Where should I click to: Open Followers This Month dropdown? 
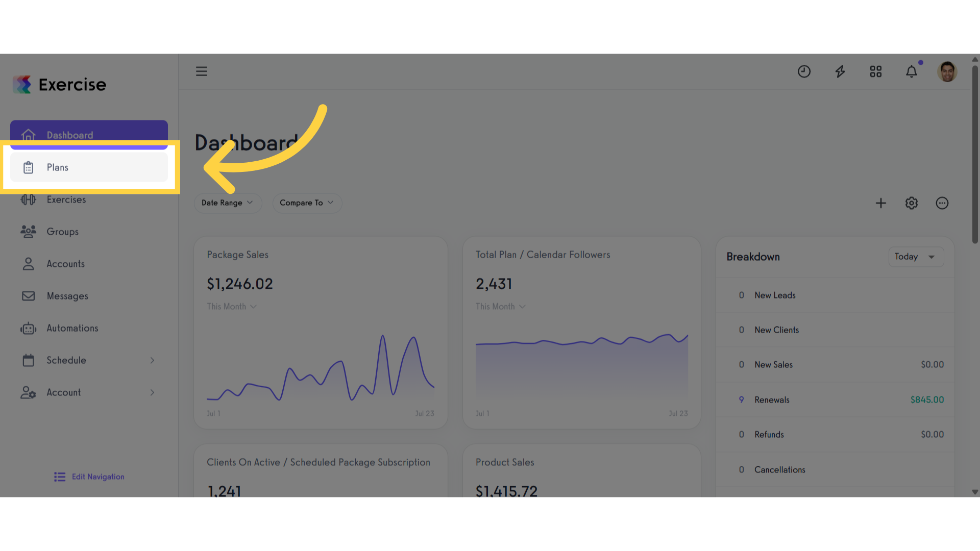(501, 307)
